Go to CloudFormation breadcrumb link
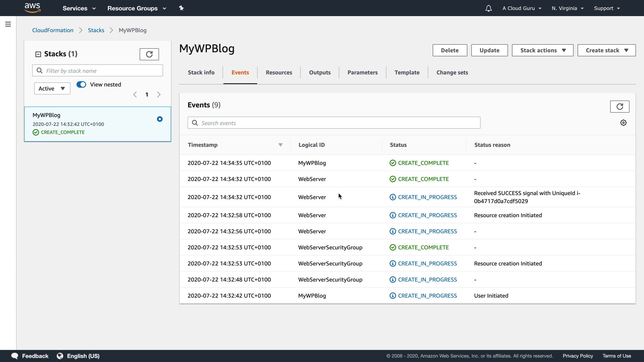The height and width of the screenshot is (362, 644). coord(53,30)
